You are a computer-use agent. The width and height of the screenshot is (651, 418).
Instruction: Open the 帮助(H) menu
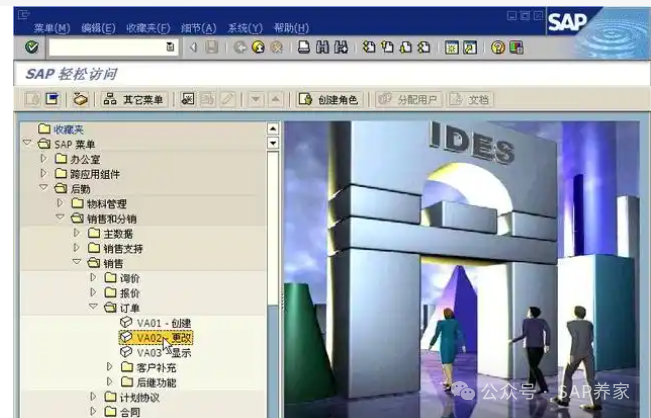pos(291,28)
